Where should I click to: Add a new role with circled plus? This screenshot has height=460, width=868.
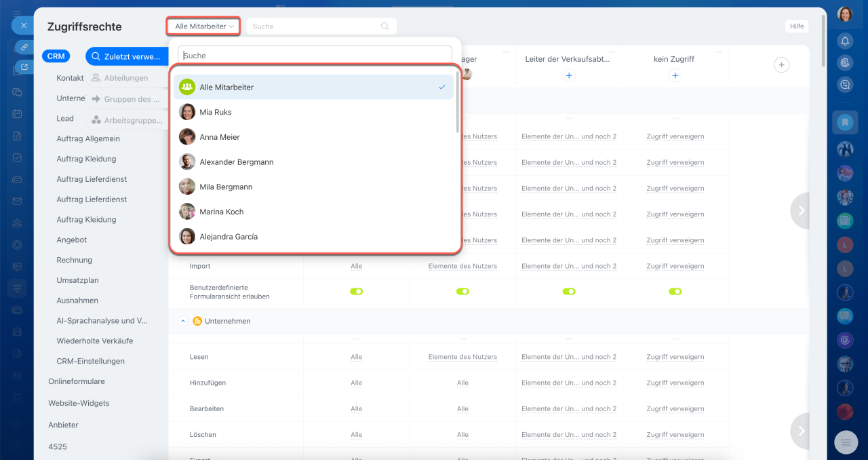coord(781,64)
